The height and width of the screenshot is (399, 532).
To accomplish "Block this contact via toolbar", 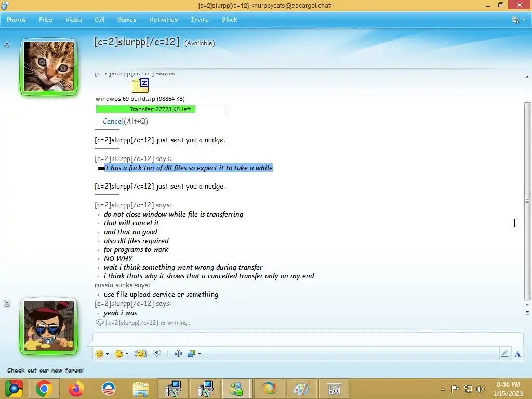I will coord(229,20).
